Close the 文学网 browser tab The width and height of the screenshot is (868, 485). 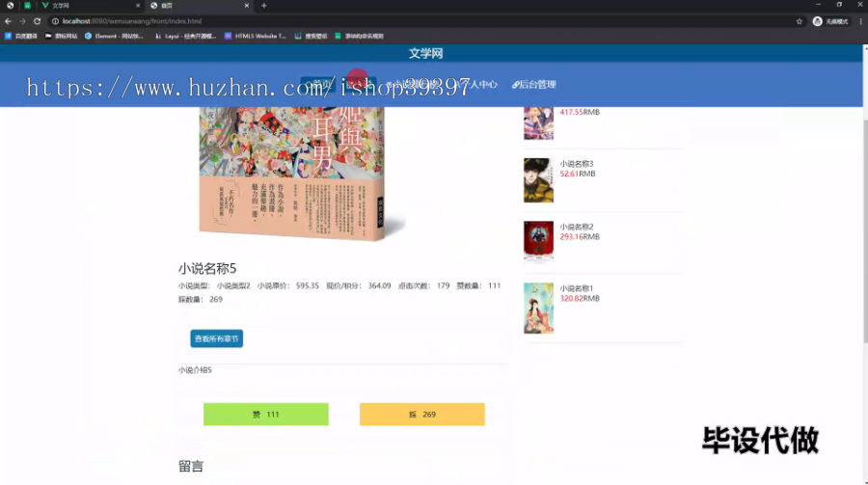click(x=138, y=6)
